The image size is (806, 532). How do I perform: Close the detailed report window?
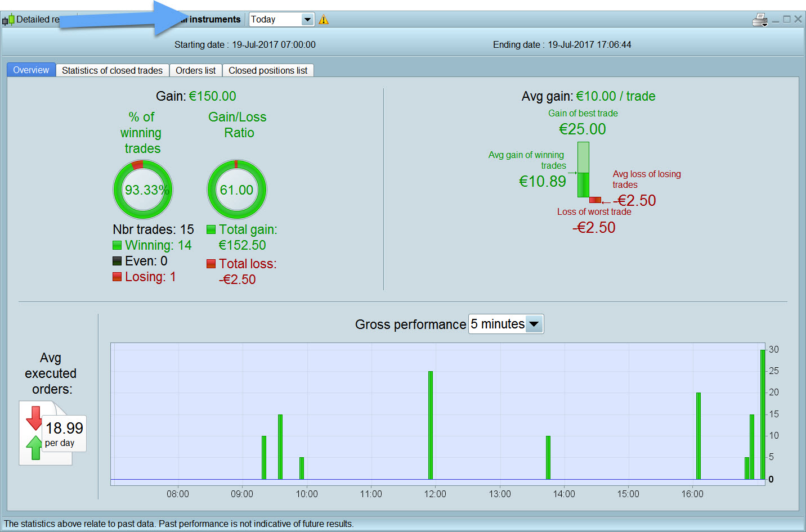pos(798,19)
